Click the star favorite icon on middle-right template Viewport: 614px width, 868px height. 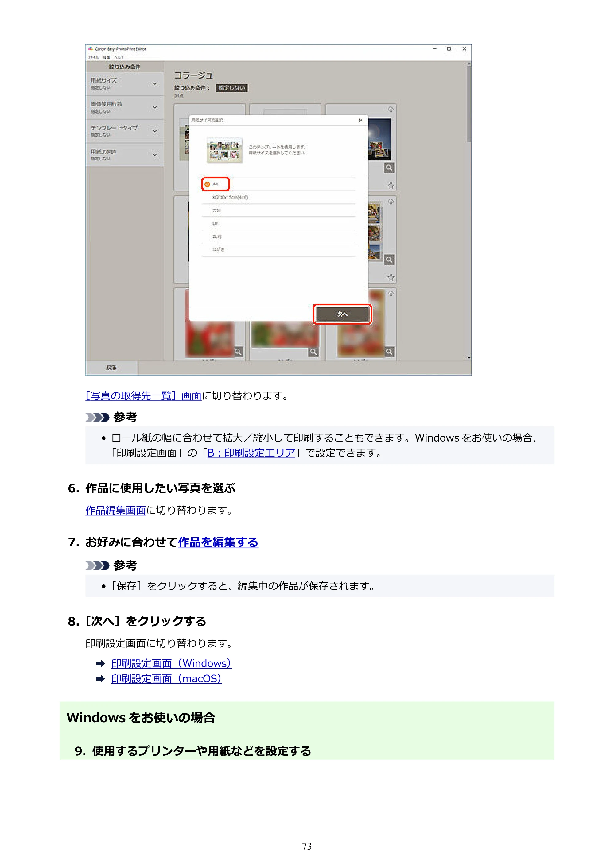pyautogui.click(x=391, y=278)
